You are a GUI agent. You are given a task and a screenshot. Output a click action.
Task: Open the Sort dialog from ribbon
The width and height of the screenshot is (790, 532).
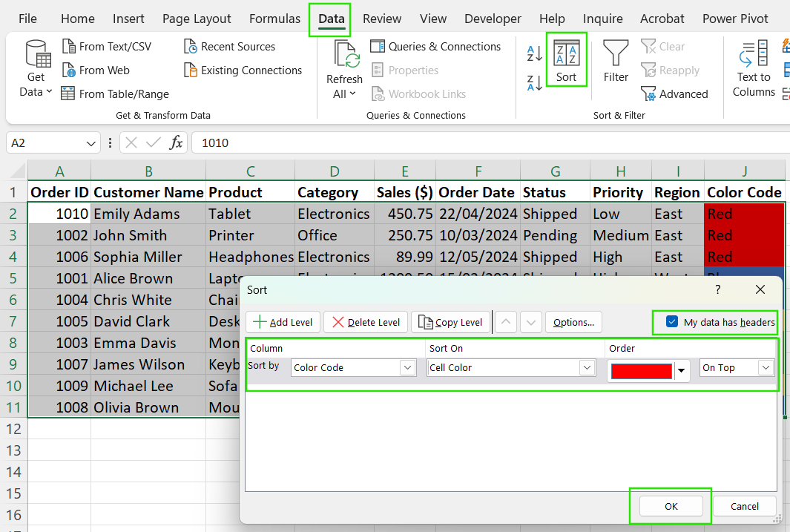566,60
